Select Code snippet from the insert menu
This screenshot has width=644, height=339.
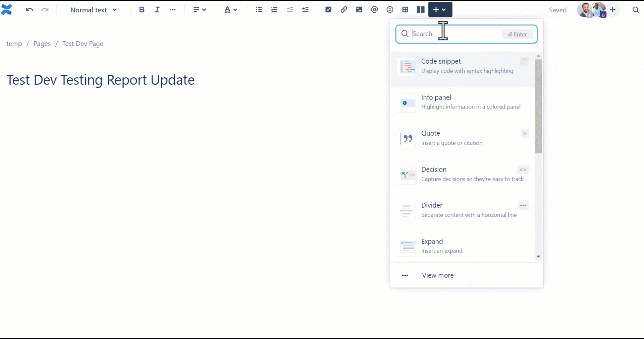coord(463,66)
